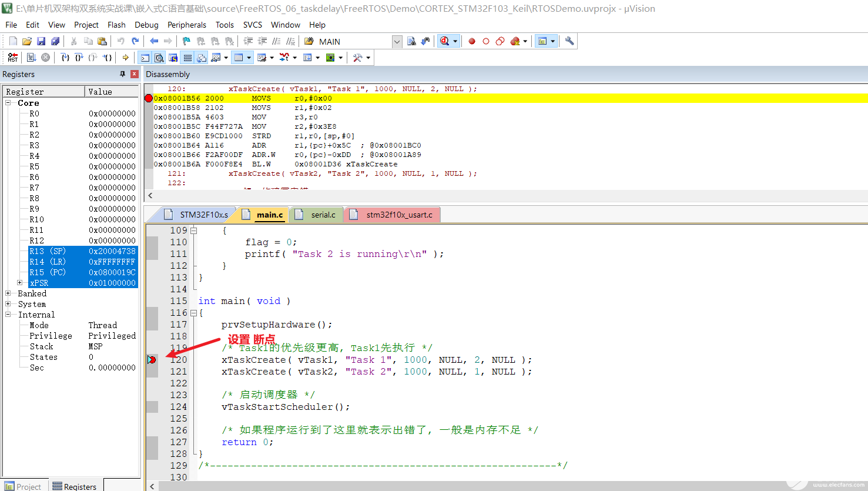The image size is (868, 491).
Task: Open the MAIN find combo box dropdown
Action: tap(397, 41)
